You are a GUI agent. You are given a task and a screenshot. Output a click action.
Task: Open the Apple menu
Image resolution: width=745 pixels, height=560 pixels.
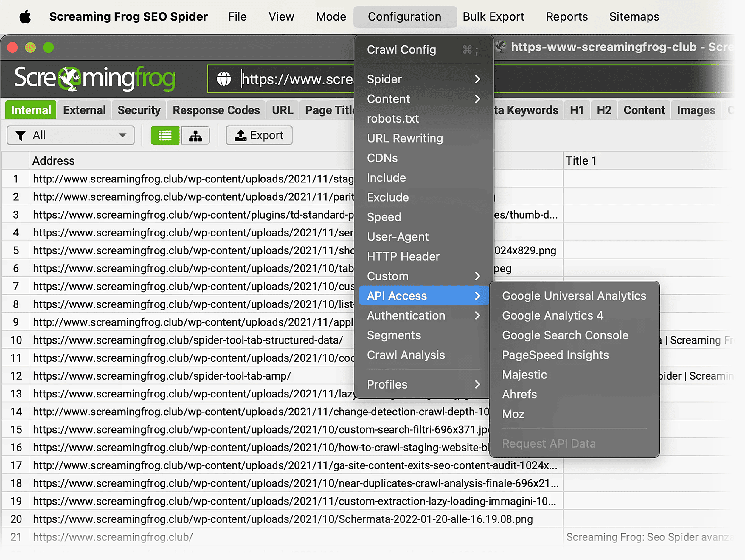[x=26, y=16]
